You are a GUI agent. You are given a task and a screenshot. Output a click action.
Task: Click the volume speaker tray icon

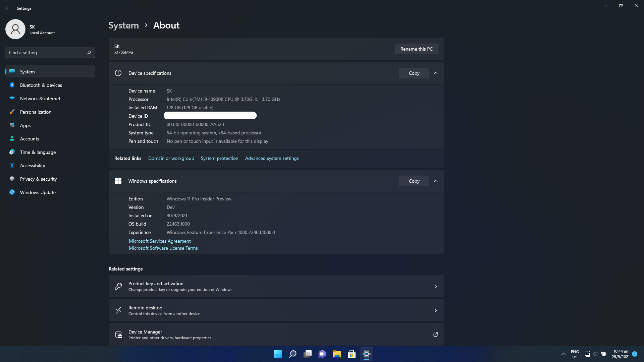595,354
